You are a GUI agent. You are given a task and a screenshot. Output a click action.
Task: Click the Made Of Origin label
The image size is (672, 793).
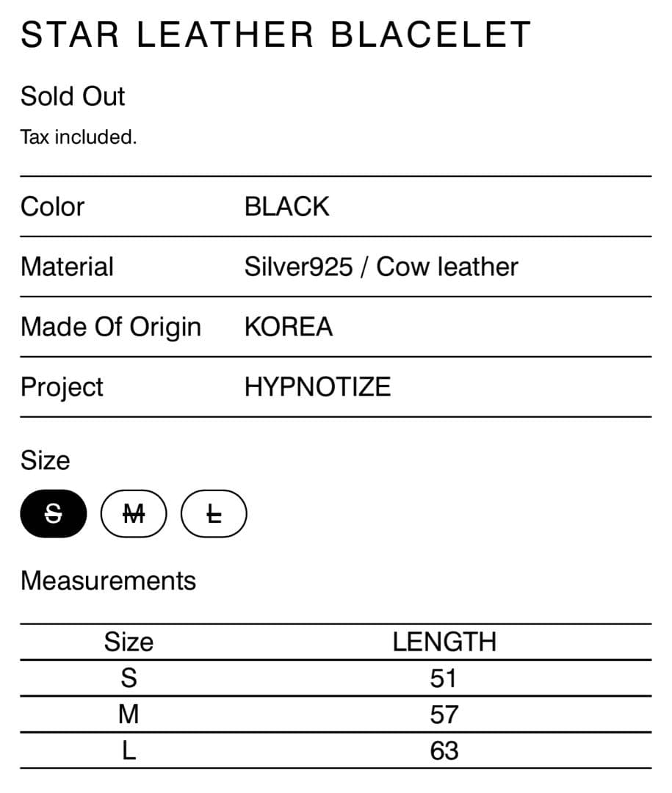point(111,327)
